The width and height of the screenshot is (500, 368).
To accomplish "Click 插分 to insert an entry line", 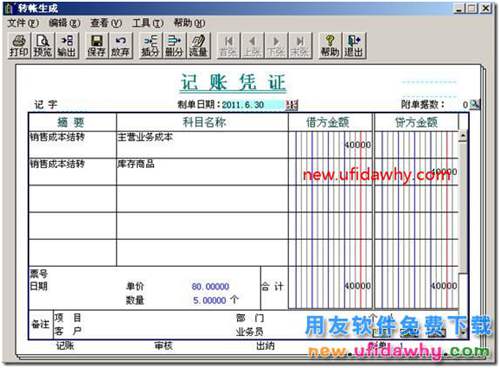I will 150,46.
